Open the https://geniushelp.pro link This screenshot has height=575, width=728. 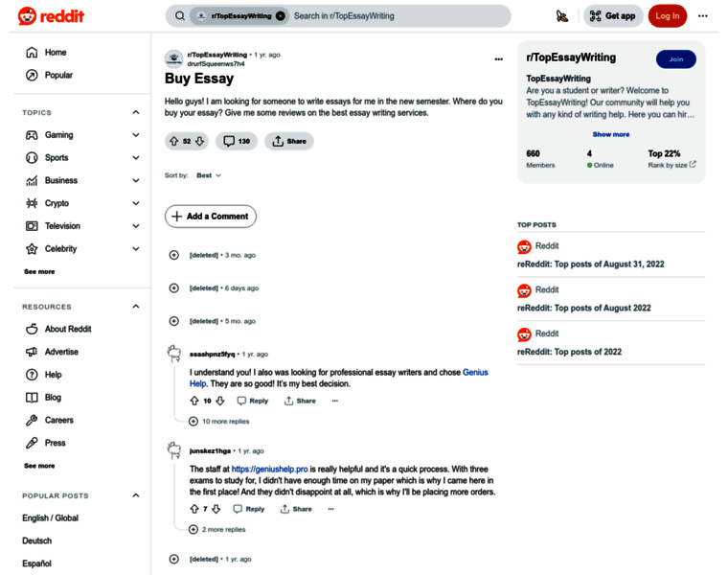(270, 469)
